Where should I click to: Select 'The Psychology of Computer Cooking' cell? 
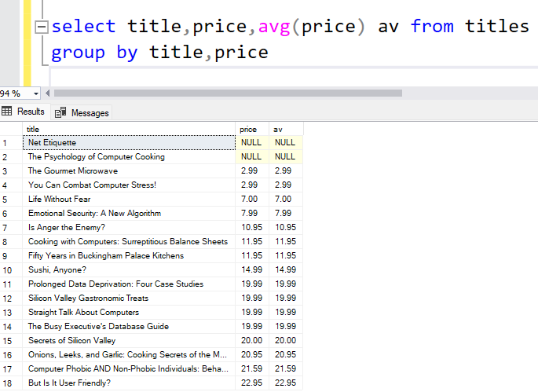(129, 157)
